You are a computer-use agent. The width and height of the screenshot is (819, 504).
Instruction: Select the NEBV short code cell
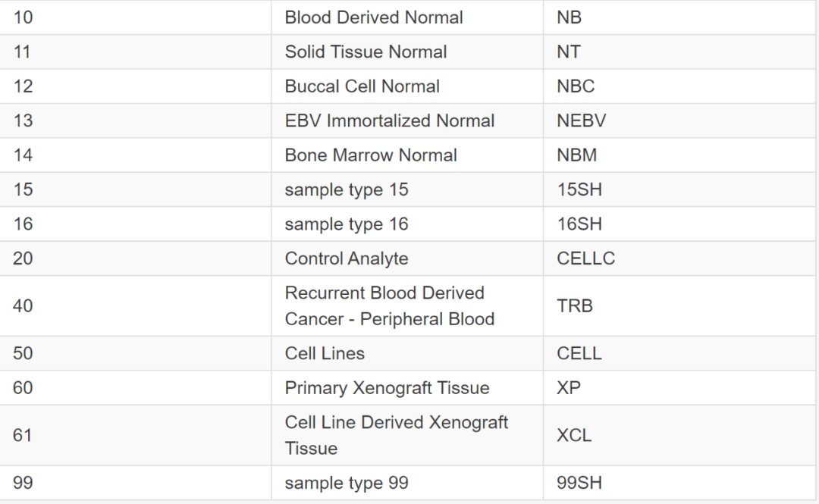pos(679,121)
